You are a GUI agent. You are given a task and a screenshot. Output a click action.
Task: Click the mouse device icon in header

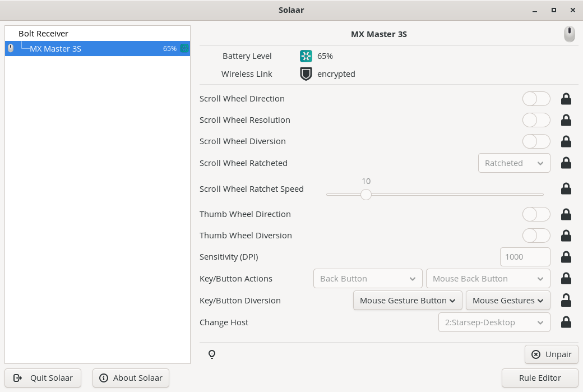click(x=569, y=35)
